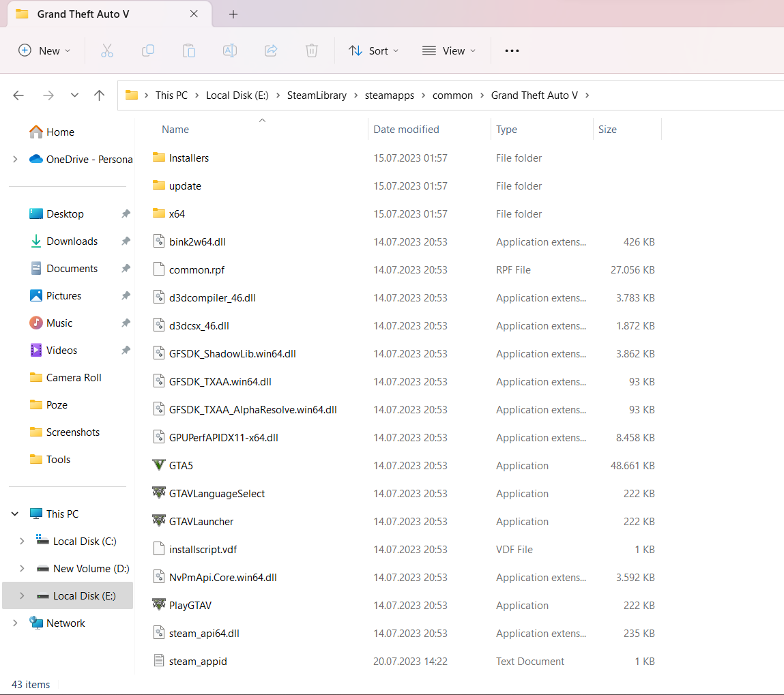
Task: Select the x64 folder icon
Action: click(x=158, y=213)
